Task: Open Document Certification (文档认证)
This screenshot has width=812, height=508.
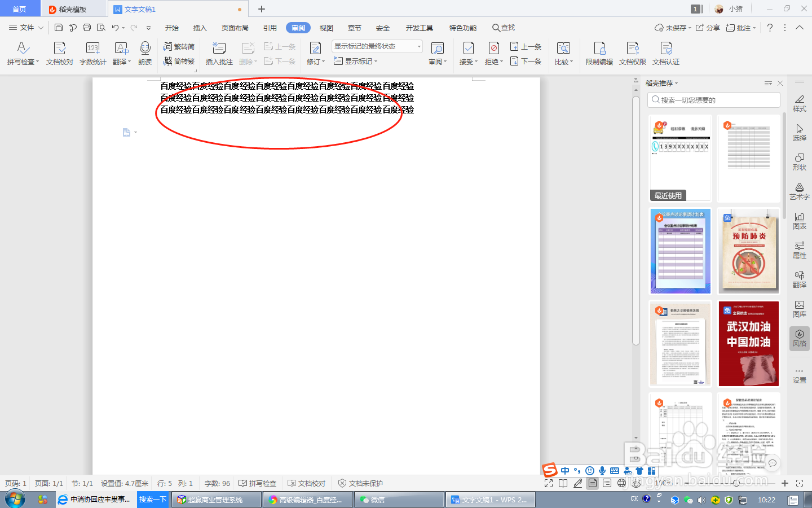Action: click(666, 54)
